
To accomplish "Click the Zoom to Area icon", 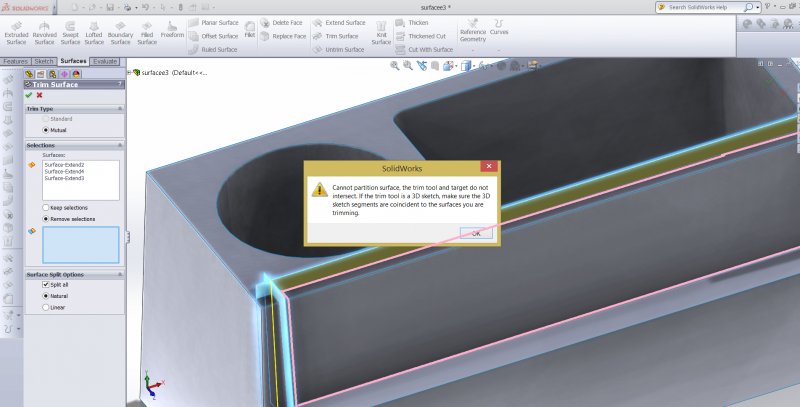I will point(408,65).
